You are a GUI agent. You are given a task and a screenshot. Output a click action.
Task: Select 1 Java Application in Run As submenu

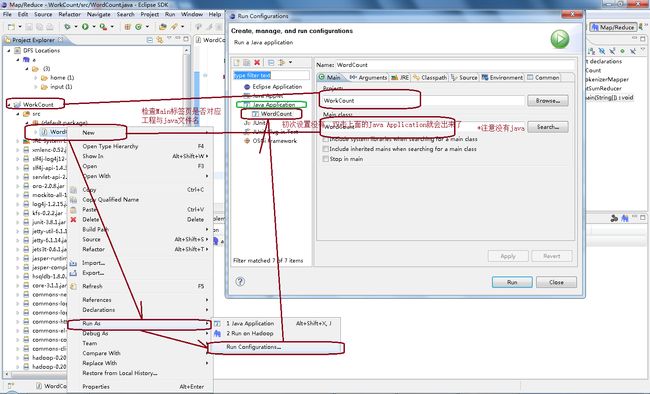(x=276, y=323)
